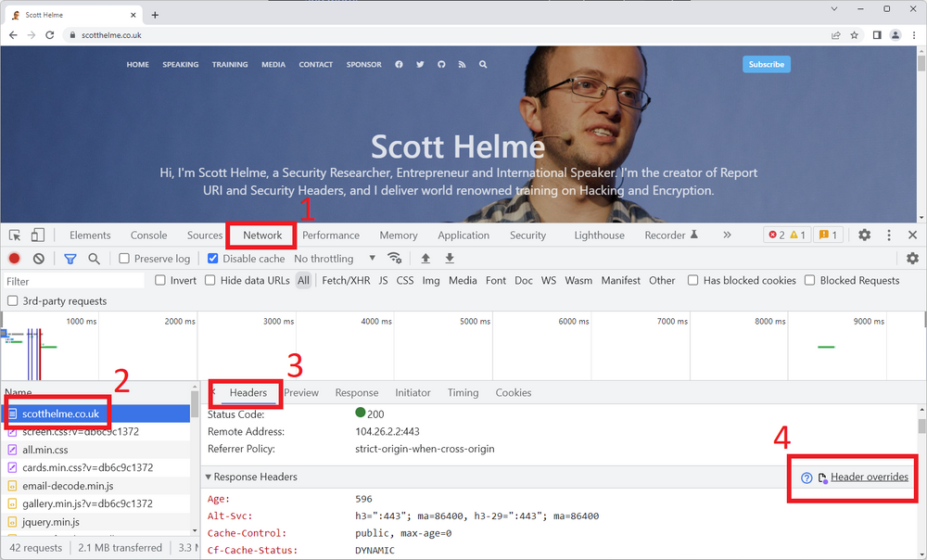Select the Inspect element tool
This screenshot has height=560, width=927.
(x=14, y=235)
